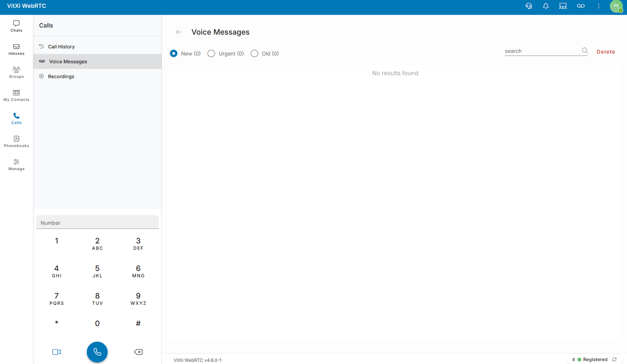This screenshot has height=364, width=627.
Task: Open the headset agent panel icon
Action: pos(528,6)
